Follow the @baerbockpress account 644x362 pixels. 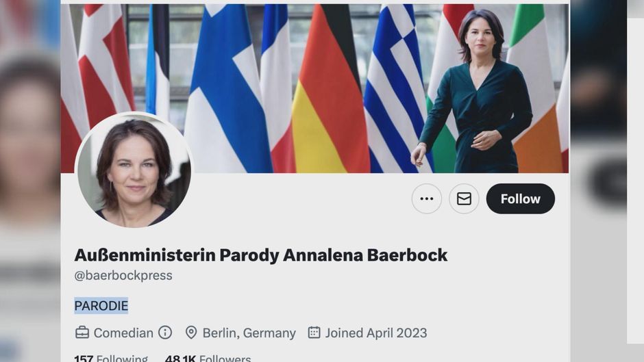click(521, 198)
